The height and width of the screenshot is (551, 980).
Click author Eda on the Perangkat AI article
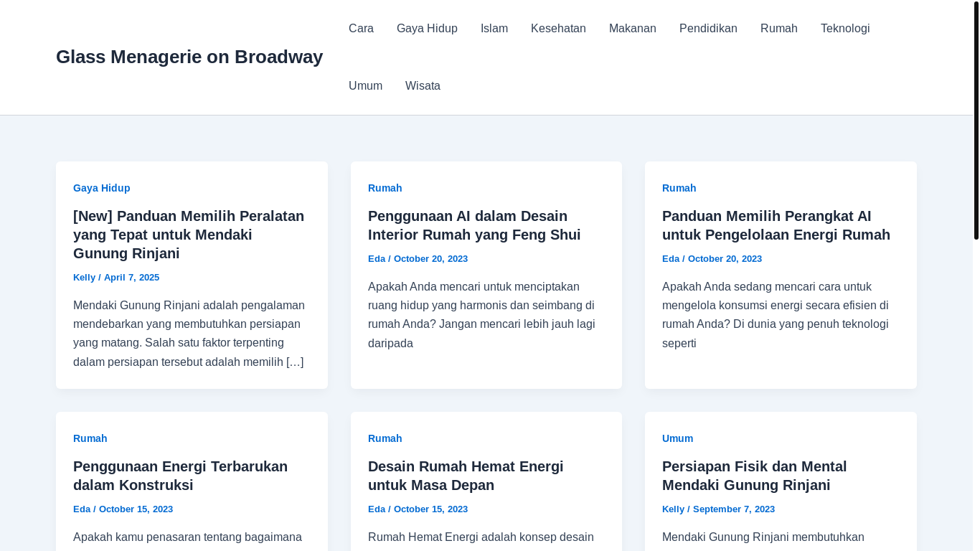click(x=671, y=259)
